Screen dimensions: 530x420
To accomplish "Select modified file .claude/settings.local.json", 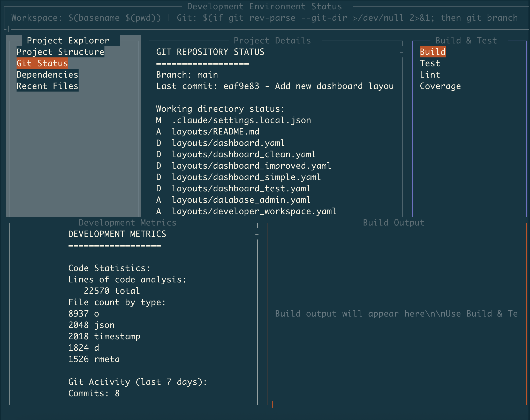I will [233, 120].
